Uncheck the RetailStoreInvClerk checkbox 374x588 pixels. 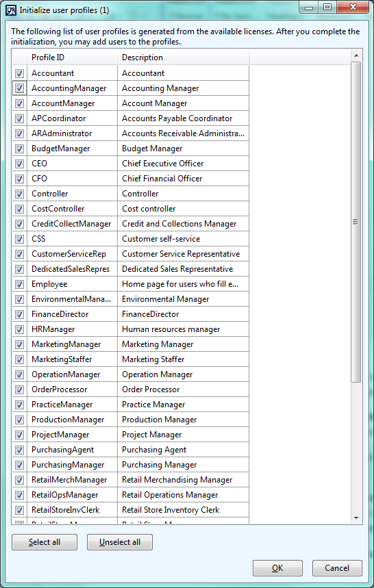coord(19,511)
